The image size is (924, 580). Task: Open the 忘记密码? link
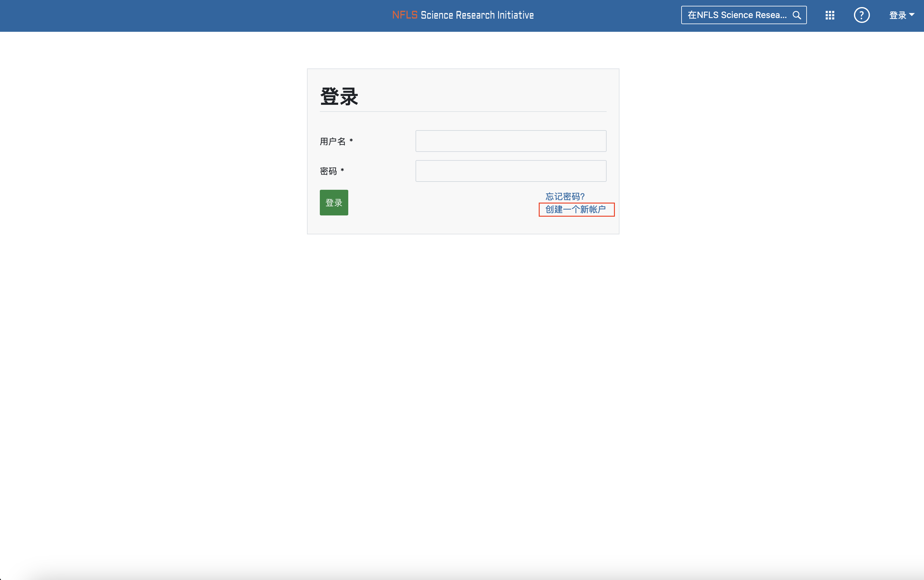(x=565, y=196)
